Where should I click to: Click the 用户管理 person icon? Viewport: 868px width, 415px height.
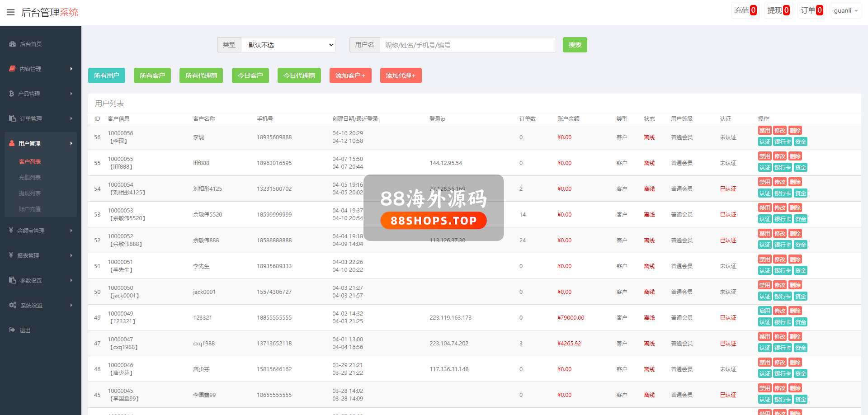(12, 143)
